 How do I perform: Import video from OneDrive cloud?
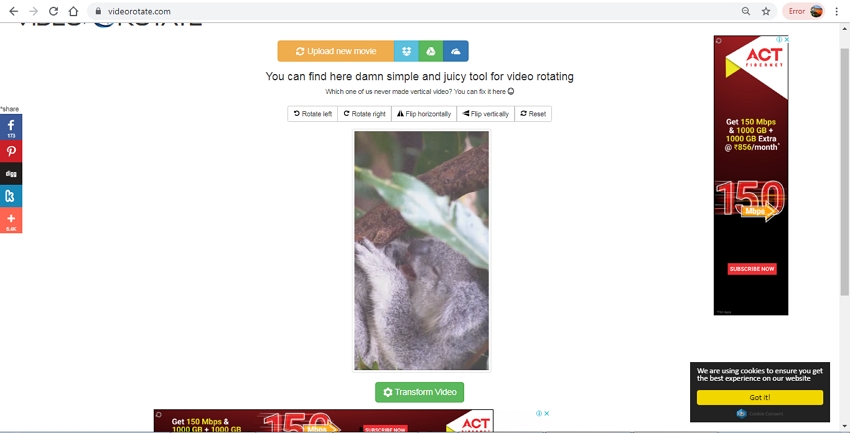click(456, 51)
